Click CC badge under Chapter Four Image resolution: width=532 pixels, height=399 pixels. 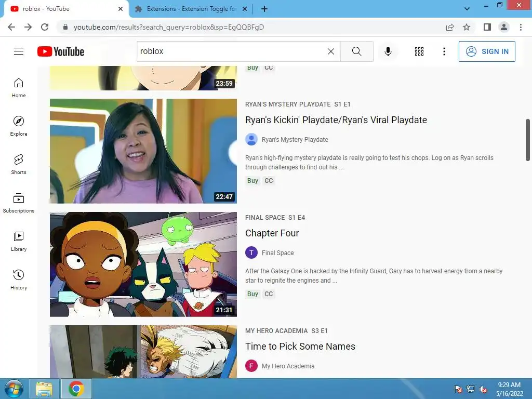pos(269,294)
